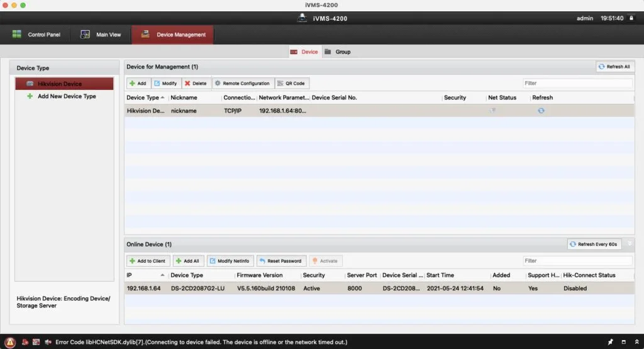Click the Refresh All button
Image resolution: width=644 pixels, height=349 pixels.
[x=615, y=67]
